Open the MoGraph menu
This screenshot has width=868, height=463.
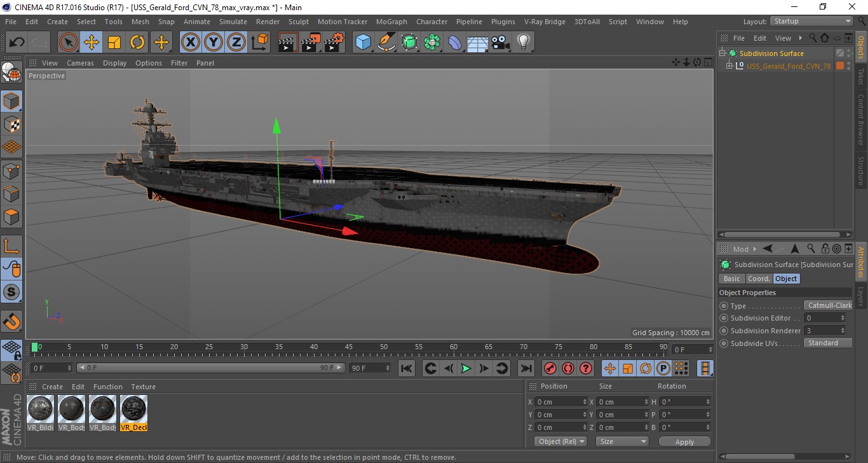391,22
